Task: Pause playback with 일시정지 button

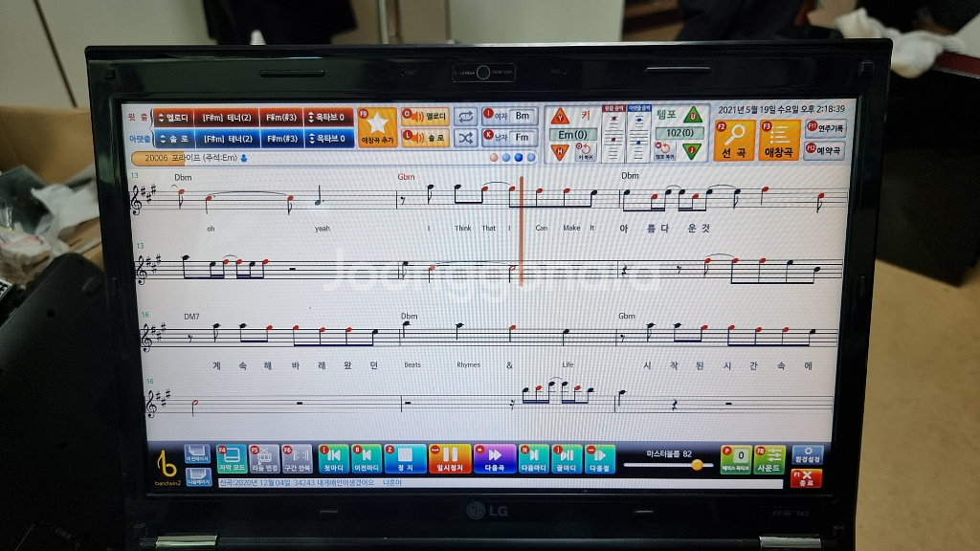Action: (450, 459)
